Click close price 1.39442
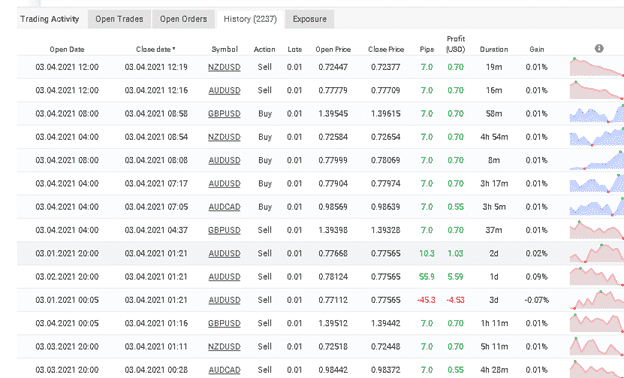 pos(386,323)
